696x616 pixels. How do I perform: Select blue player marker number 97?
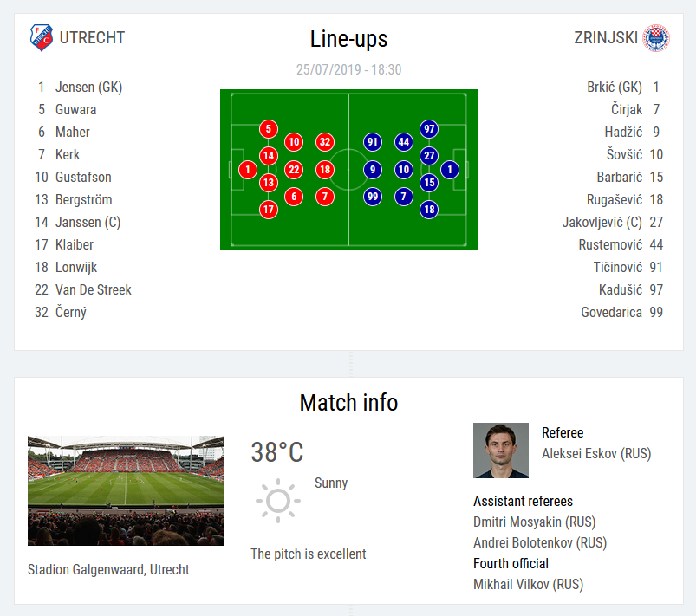(429, 129)
